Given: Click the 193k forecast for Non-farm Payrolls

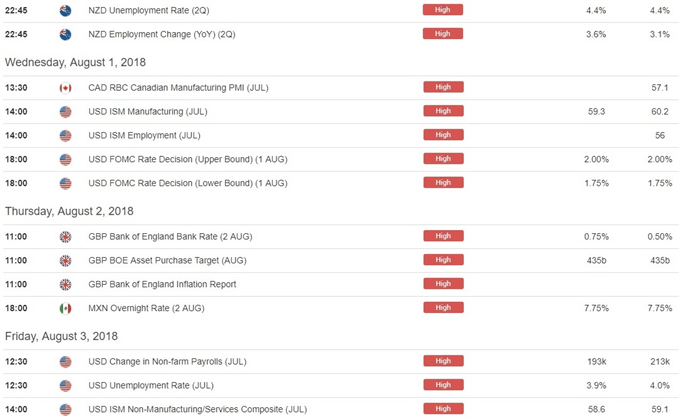Looking at the screenshot, I should coord(597,362).
